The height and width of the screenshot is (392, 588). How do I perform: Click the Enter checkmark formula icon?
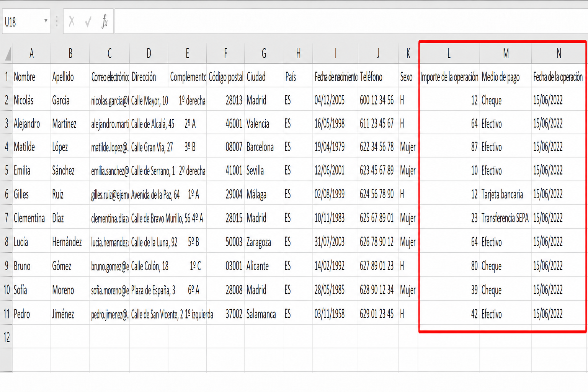(88, 21)
